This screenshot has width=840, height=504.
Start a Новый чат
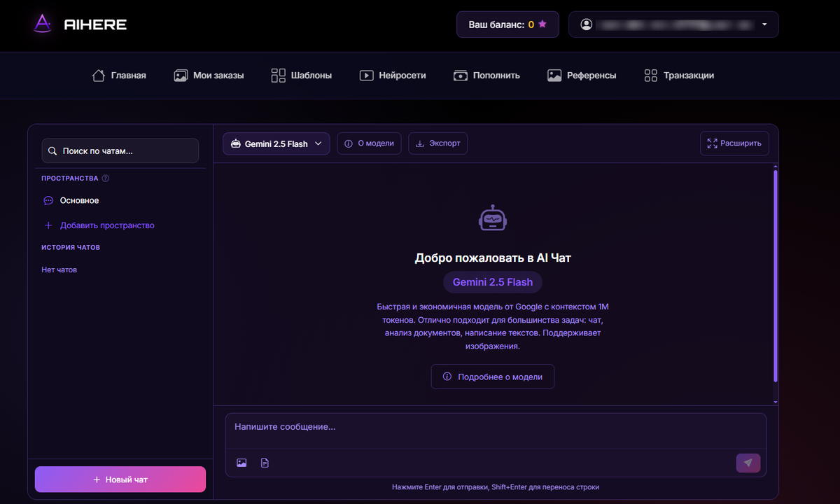pyautogui.click(x=120, y=479)
